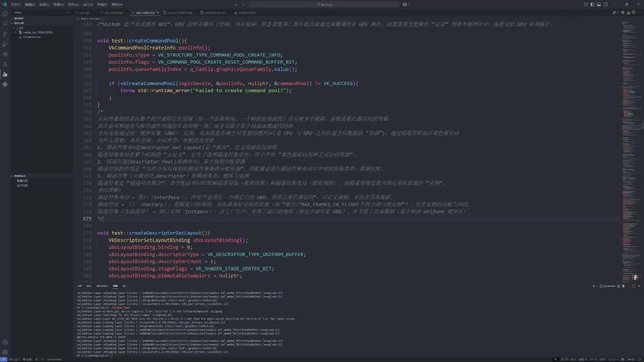Open CMake sidebar More Actions ellipsis

click(x=69, y=12)
